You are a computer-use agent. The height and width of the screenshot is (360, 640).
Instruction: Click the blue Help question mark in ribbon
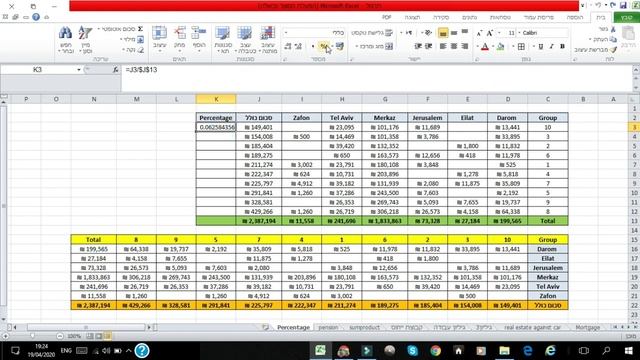pos(36,17)
